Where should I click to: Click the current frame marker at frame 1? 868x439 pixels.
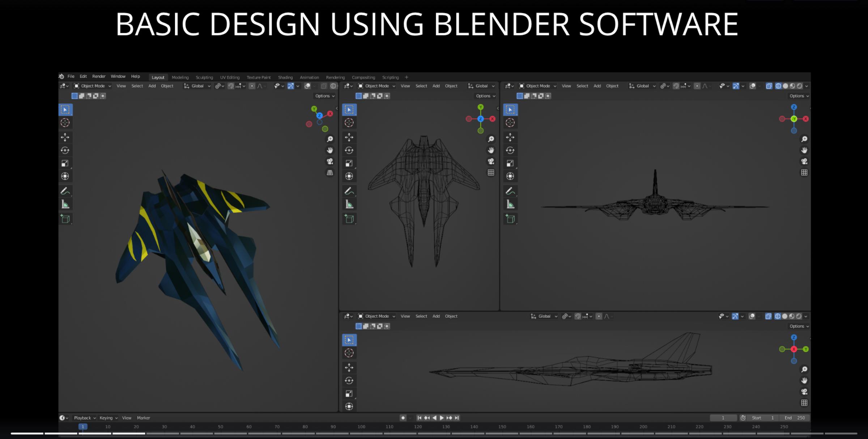pos(83,427)
